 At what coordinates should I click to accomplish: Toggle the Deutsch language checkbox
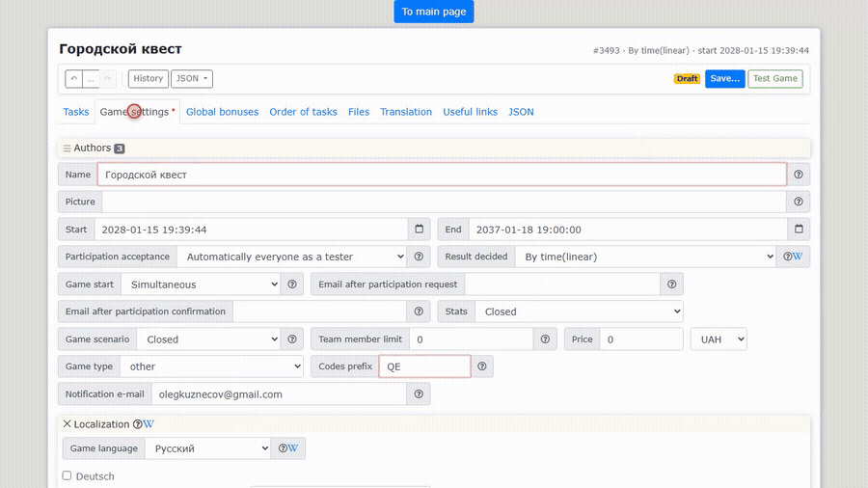click(67, 475)
